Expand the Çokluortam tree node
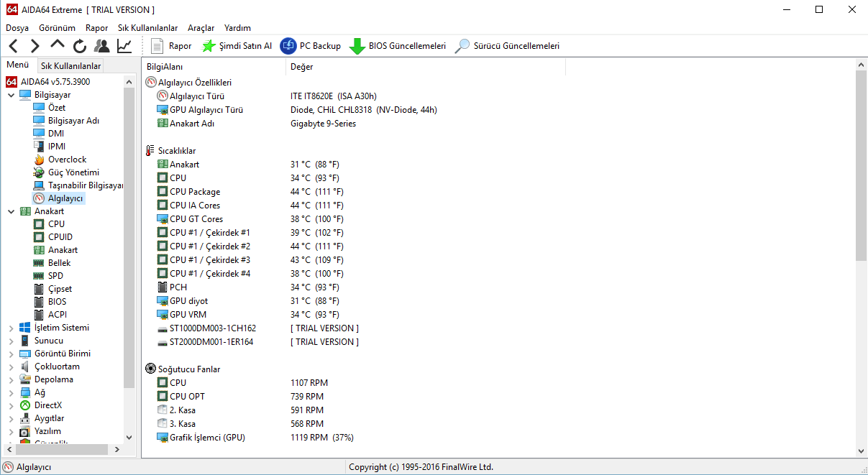 point(11,366)
